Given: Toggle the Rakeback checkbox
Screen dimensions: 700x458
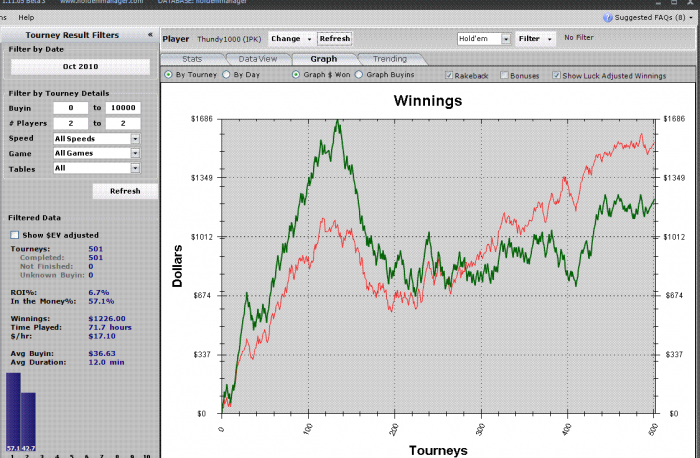Looking at the screenshot, I should coord(449,75).
